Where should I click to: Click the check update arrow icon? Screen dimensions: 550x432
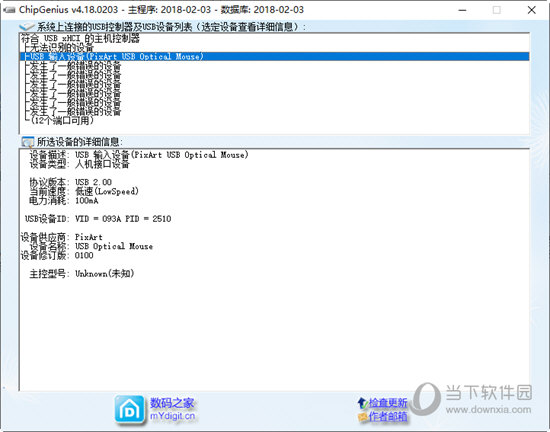(x=362, y=403)
